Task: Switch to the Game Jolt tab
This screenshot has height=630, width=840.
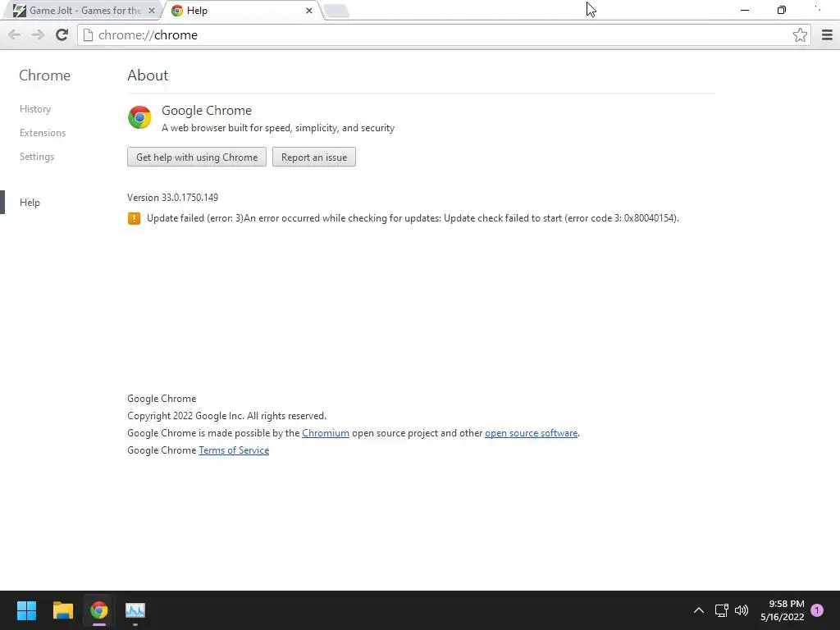Action: coord(83,10)
